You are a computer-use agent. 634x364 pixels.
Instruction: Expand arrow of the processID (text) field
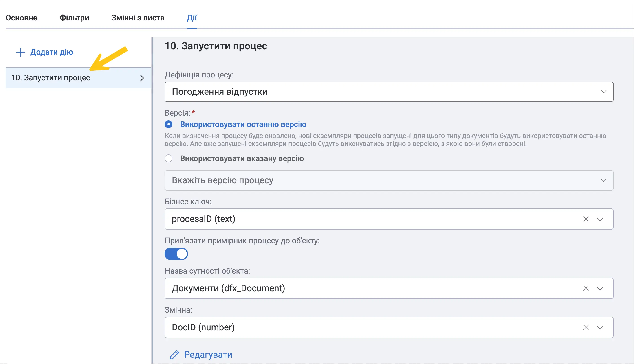pyautogui.click(x=600, y=219)
